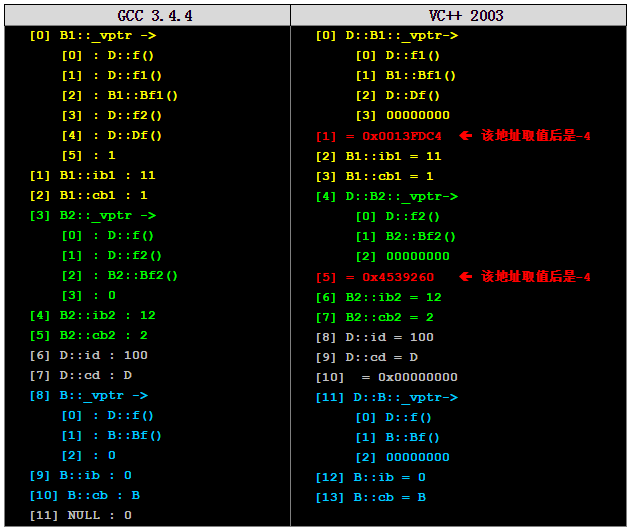
Task: Select the D::id : 100 row in GCC
Action: coord(89,355)
